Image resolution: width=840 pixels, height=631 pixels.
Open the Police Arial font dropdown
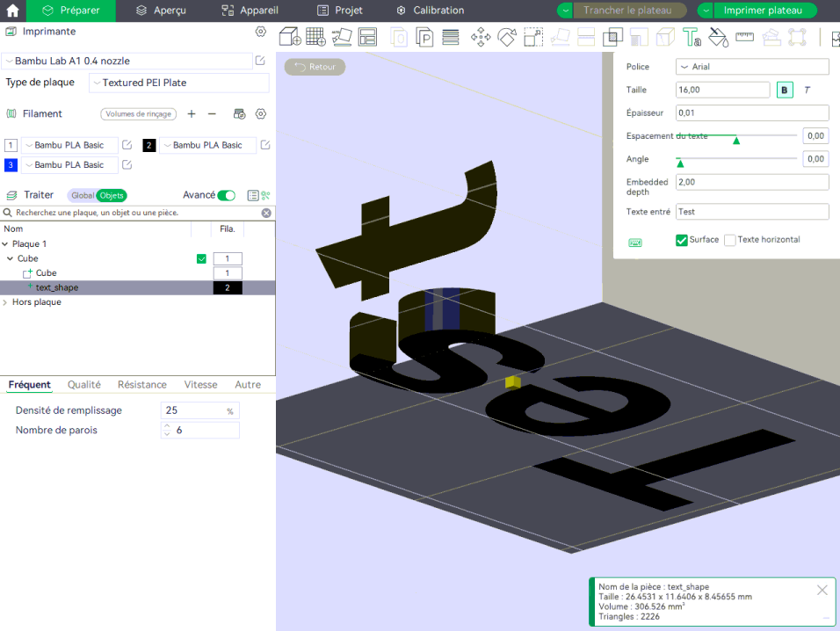753,67
